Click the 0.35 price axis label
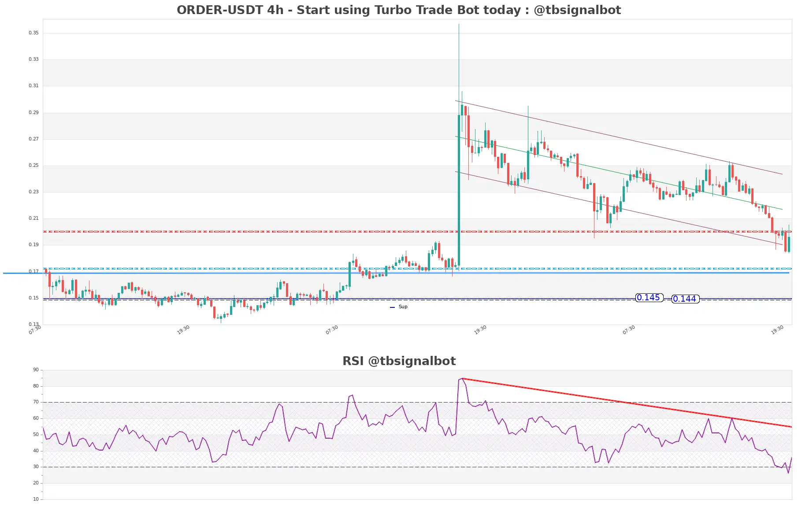The image size is (798, 532). click(x=33, y=33)
